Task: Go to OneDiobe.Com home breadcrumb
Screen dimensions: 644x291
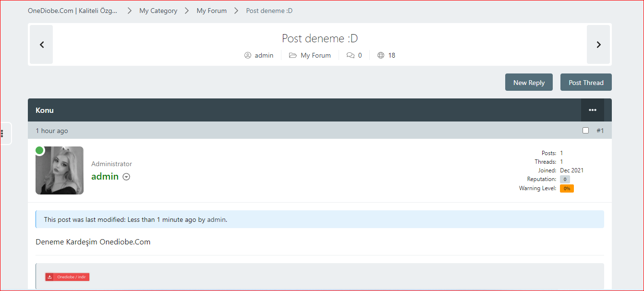Action: [x=73, y=11]
